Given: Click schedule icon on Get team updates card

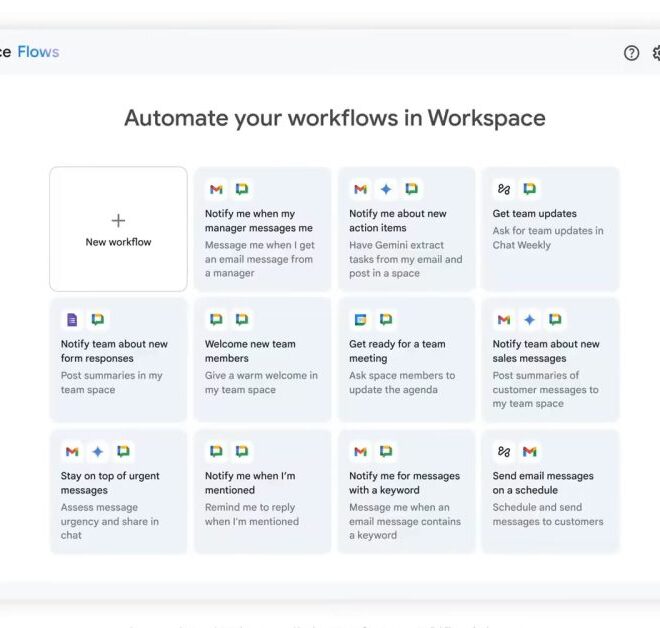Looking at the screenshot, I should coord(504,189).
